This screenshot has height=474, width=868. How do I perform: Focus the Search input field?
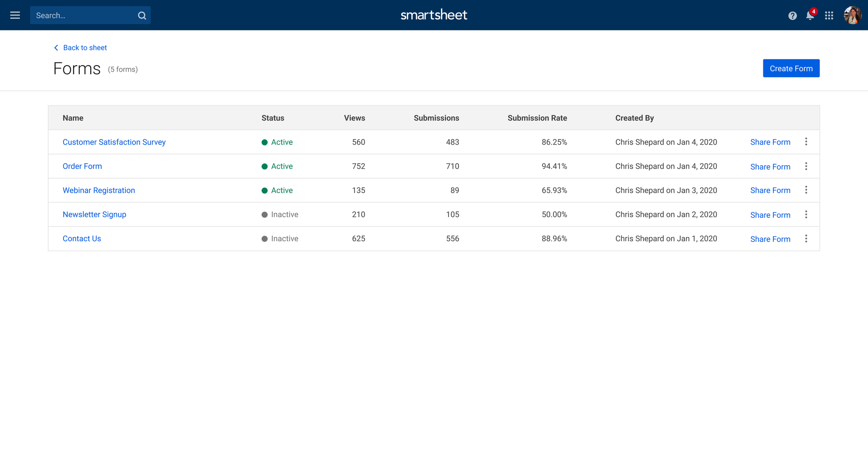(x=82, y=16)
